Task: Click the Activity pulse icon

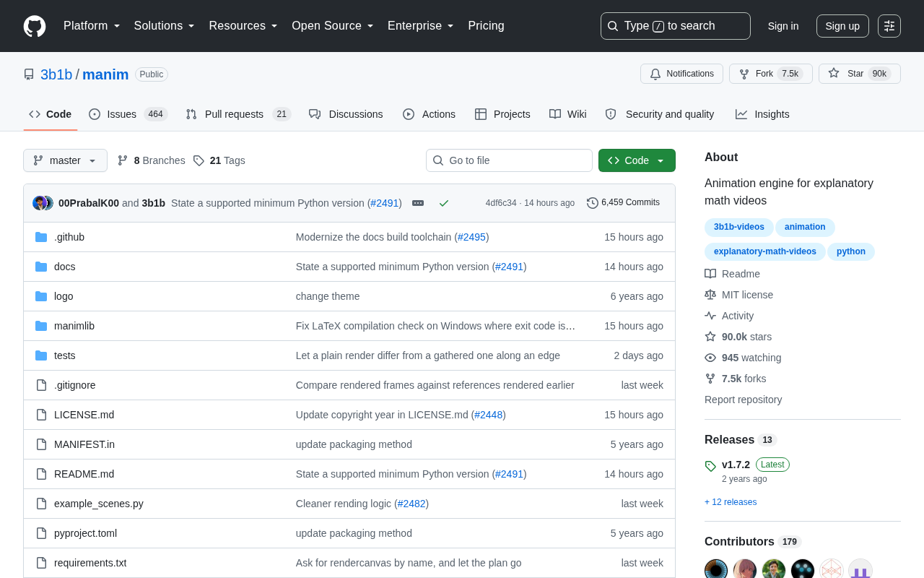Action: click(710, 316)
